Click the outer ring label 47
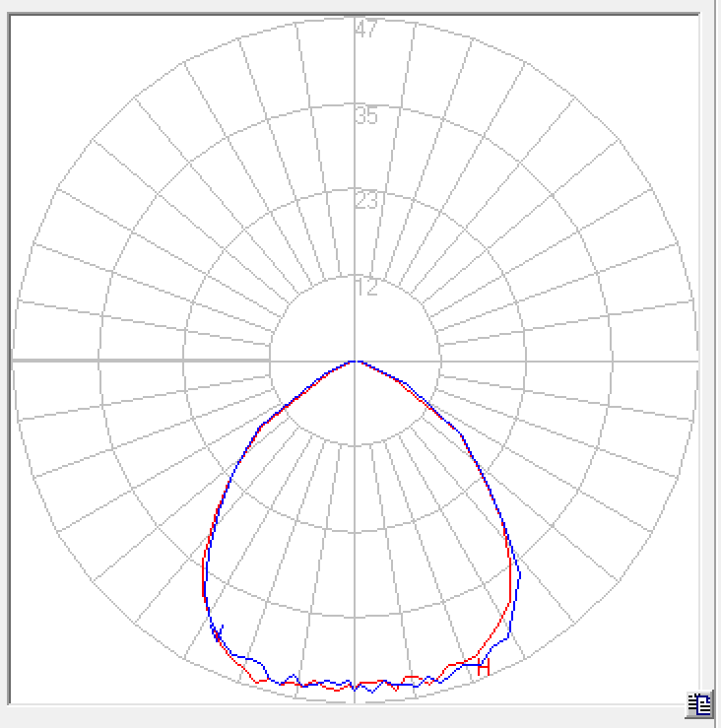 coord(366,29)
